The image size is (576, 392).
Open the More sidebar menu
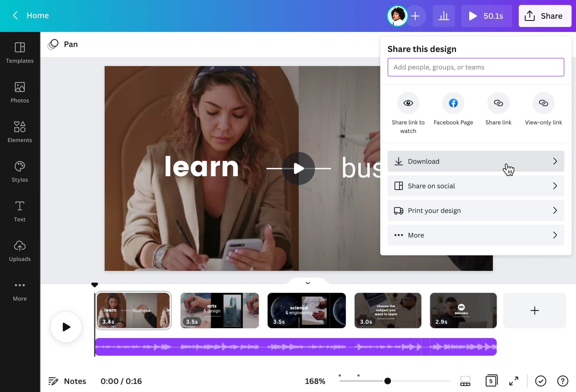20,290
